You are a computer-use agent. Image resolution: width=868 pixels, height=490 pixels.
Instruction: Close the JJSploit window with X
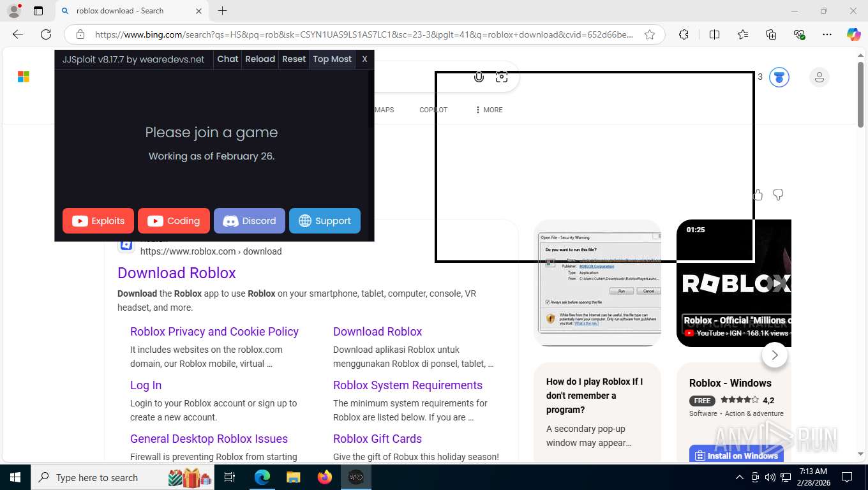(x=364, y=59)
